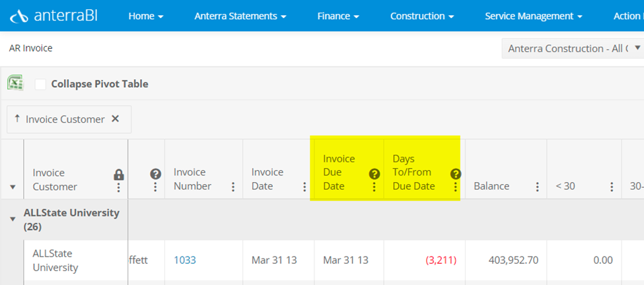
Task: Open the Home menu
Action: point(146,16)
